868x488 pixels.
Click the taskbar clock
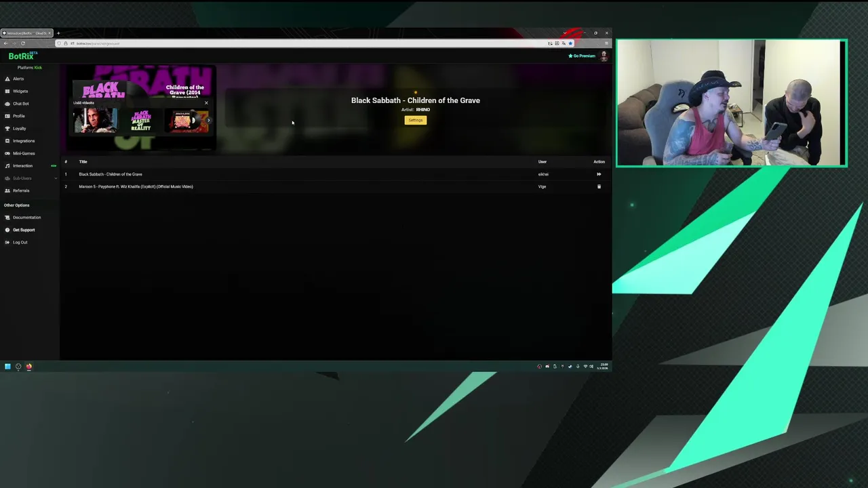603,366
